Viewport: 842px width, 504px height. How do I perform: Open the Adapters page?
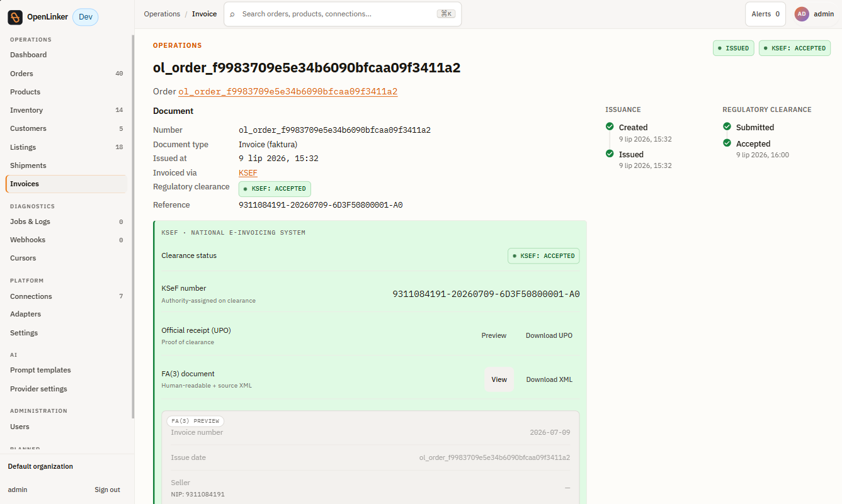click(x=66, y=314)
